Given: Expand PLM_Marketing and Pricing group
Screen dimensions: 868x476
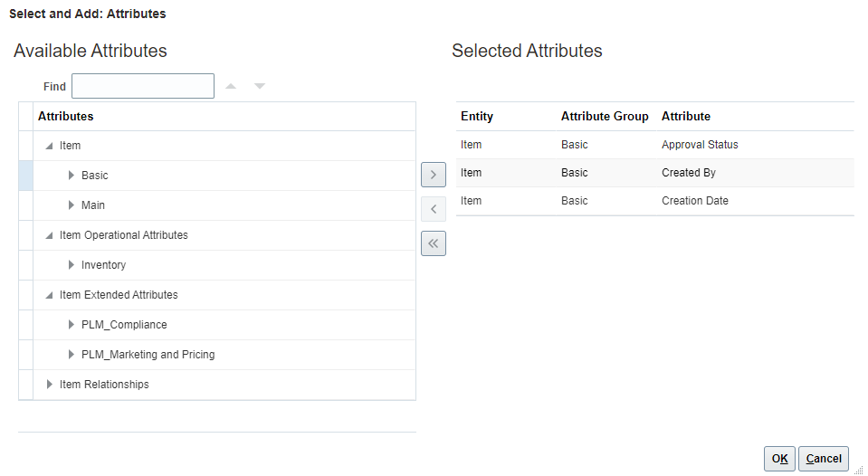Looking at the screenshot, I should point(72,355).
